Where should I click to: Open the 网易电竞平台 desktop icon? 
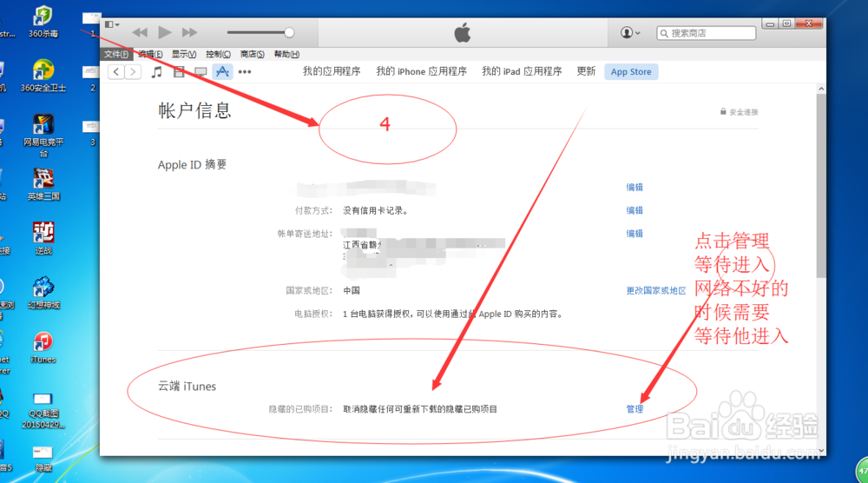click(43, 136)
